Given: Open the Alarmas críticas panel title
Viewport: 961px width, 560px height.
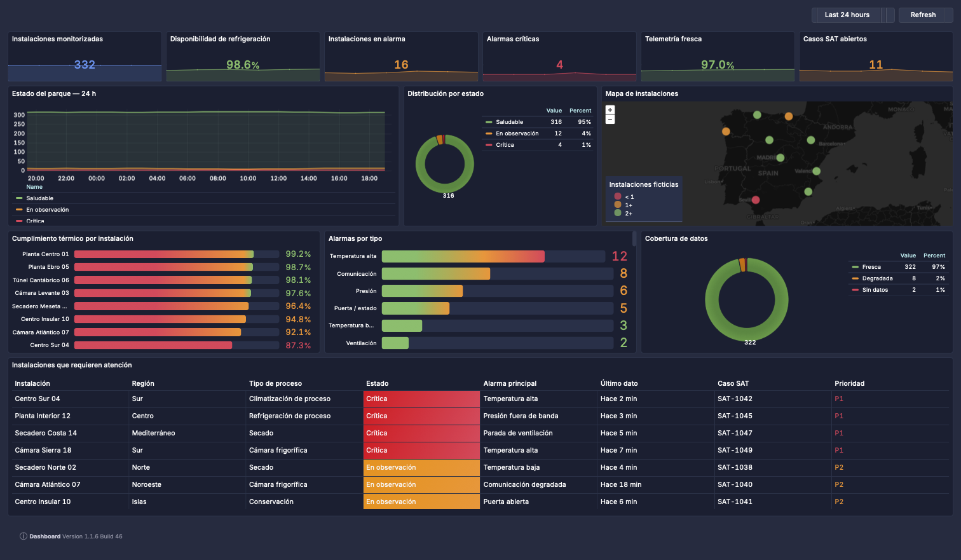Looking at the screenshot, I should 513,39.
